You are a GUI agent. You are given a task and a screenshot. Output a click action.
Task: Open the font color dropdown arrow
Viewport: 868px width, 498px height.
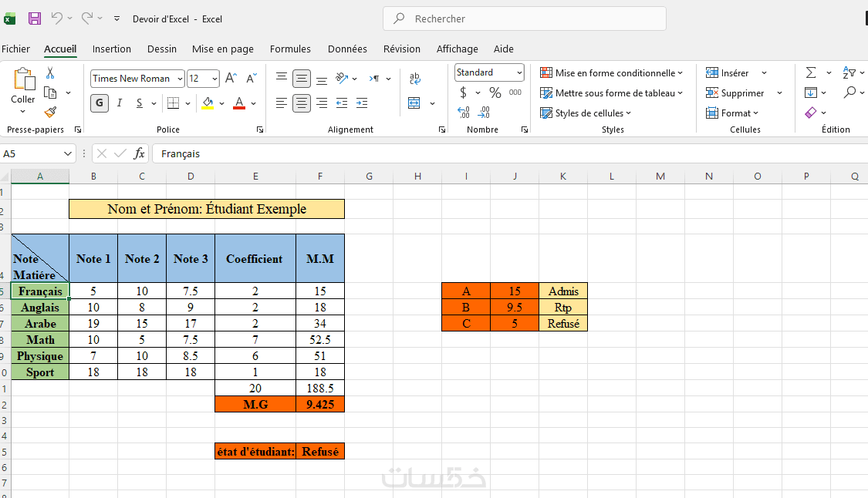click(x=254, y=103)
